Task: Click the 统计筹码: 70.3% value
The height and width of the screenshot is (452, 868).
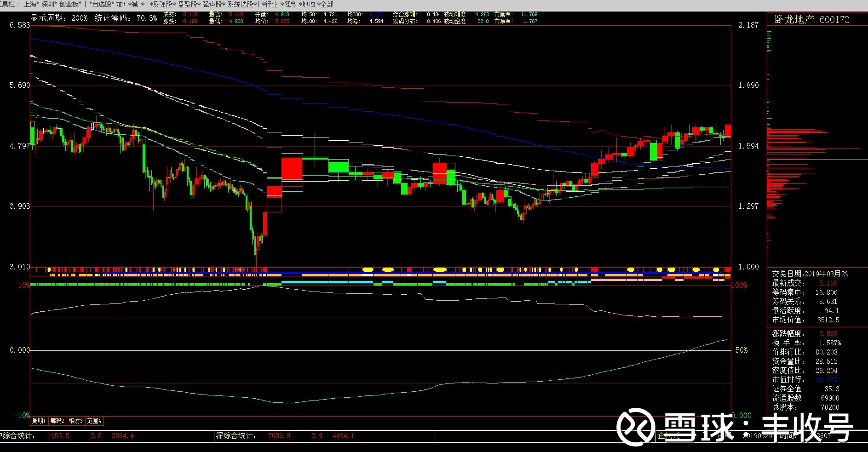Action: coord(126,18)
